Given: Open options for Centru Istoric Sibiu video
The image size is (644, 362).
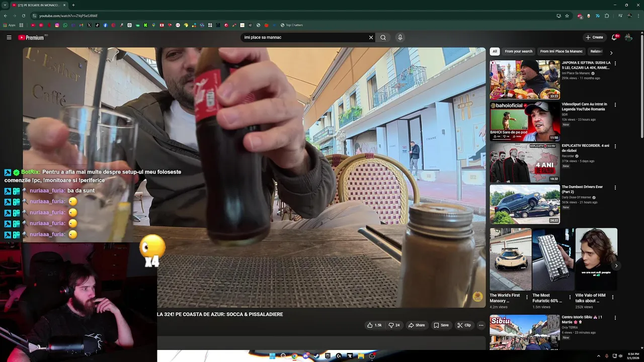Looking at the screenshot, I should [615, 318].
